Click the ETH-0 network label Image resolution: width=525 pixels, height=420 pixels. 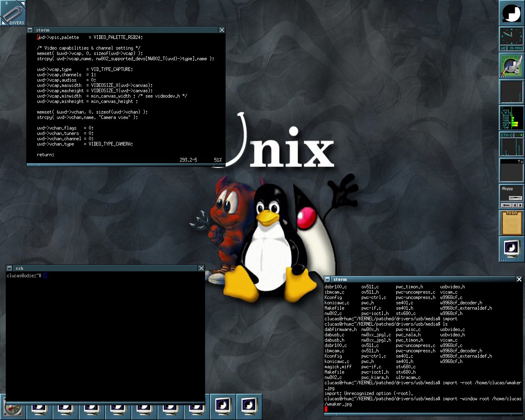coord(507,135)
